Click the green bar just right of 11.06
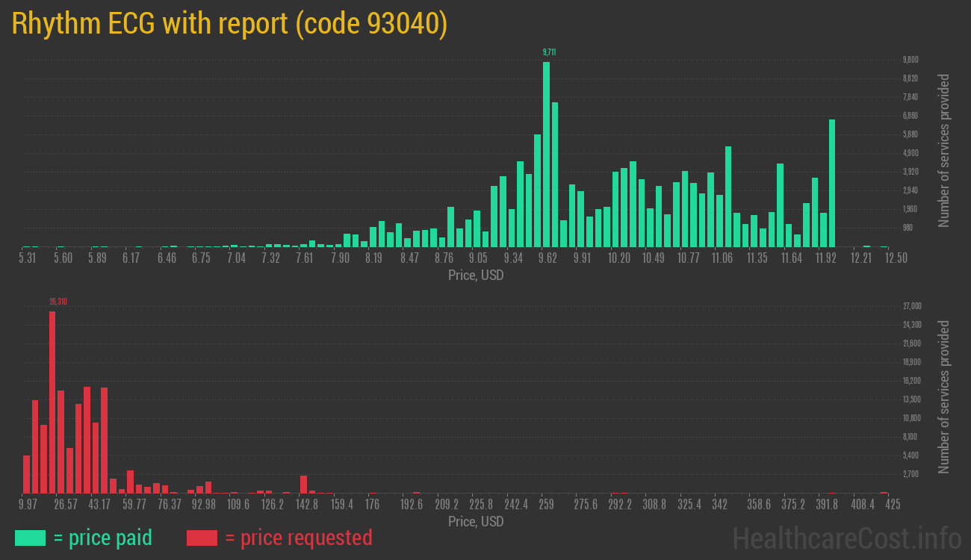 728,196
